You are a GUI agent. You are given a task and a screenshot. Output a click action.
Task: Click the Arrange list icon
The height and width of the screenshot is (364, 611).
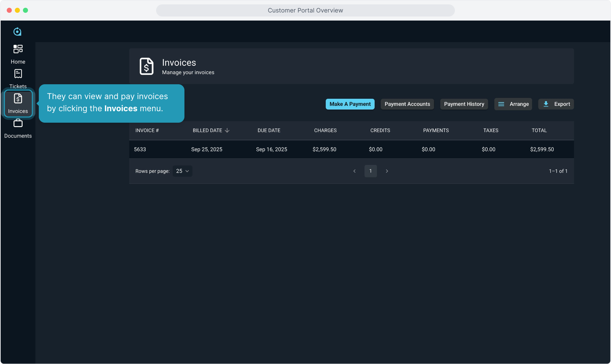pos(501,104)
